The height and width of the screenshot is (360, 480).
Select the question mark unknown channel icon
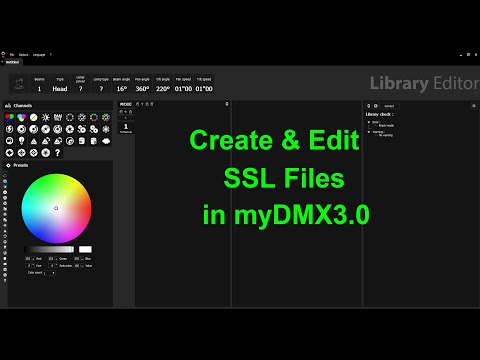(58, 153)
